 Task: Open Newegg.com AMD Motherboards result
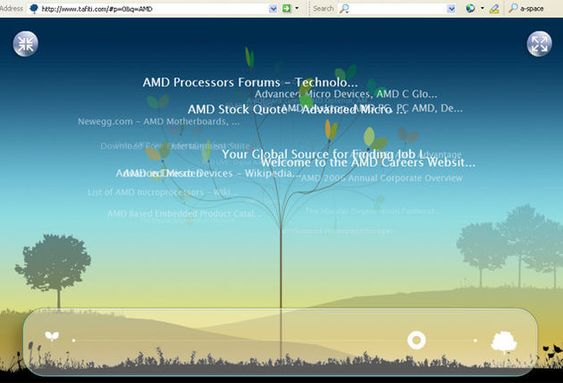pos(159,122)
